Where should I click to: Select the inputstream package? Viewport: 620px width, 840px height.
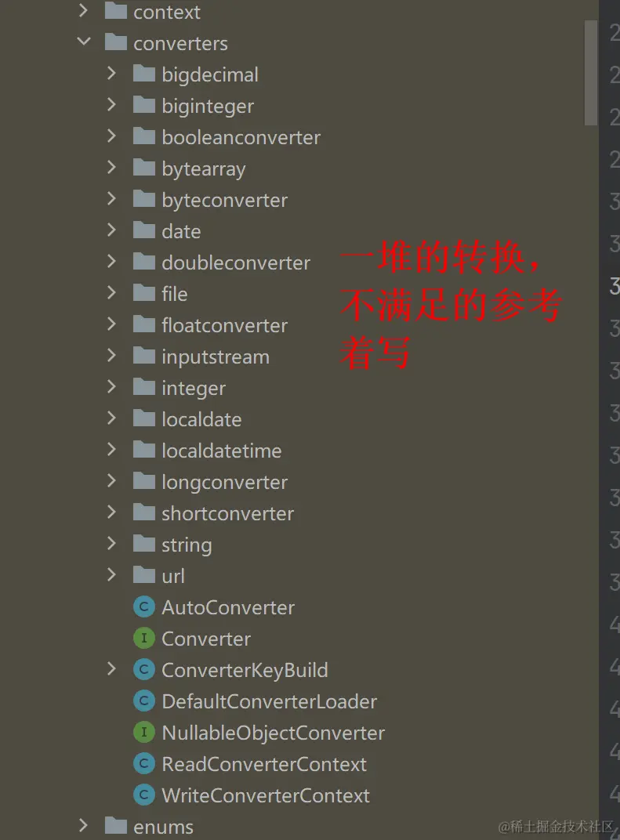[216, 357]
